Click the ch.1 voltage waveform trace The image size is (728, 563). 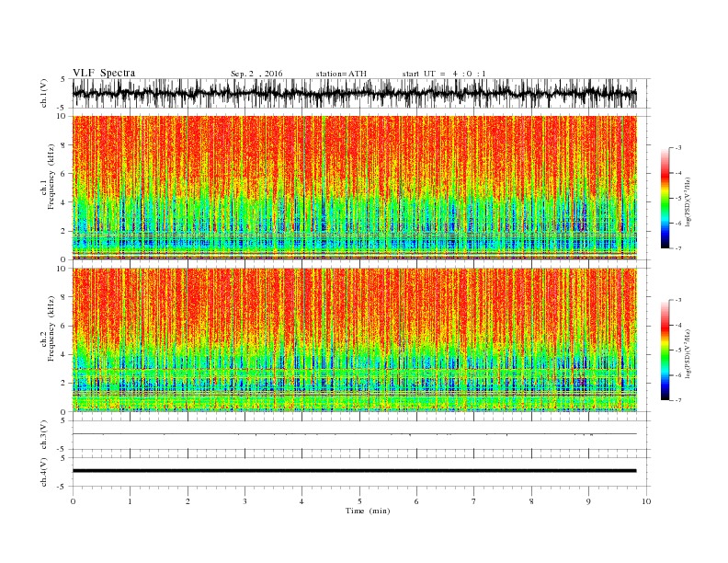pyautogui.click(x=354, y=94)
